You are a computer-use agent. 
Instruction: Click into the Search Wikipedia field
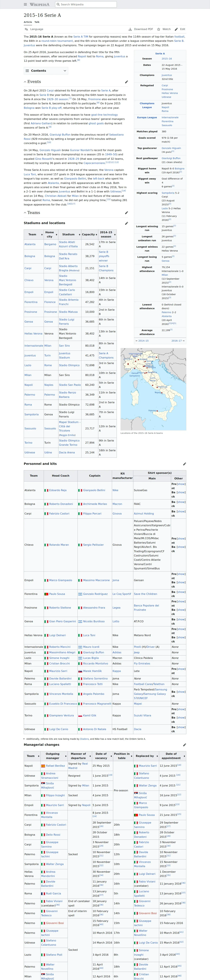coord(86,5)
